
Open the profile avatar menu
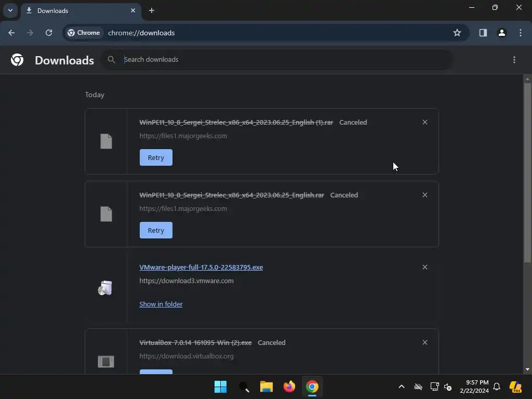(x=502, y=33)
